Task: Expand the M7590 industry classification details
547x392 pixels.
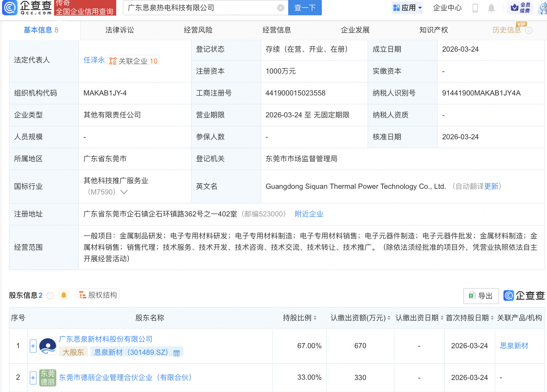Action: (x=124, y=192)
